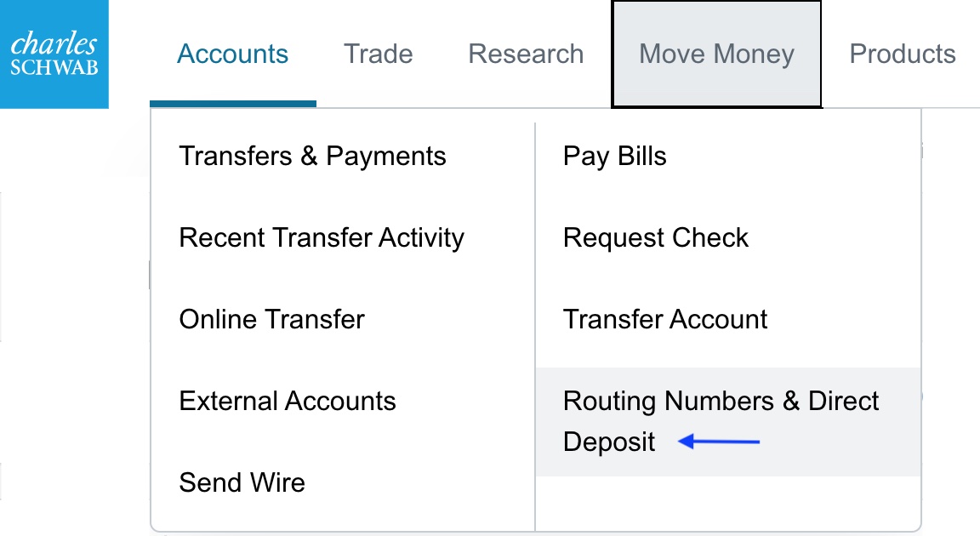The image size is (980, 536).
Task: Click the blue arrow beside Deposit
Action: (x=719, y=442)
